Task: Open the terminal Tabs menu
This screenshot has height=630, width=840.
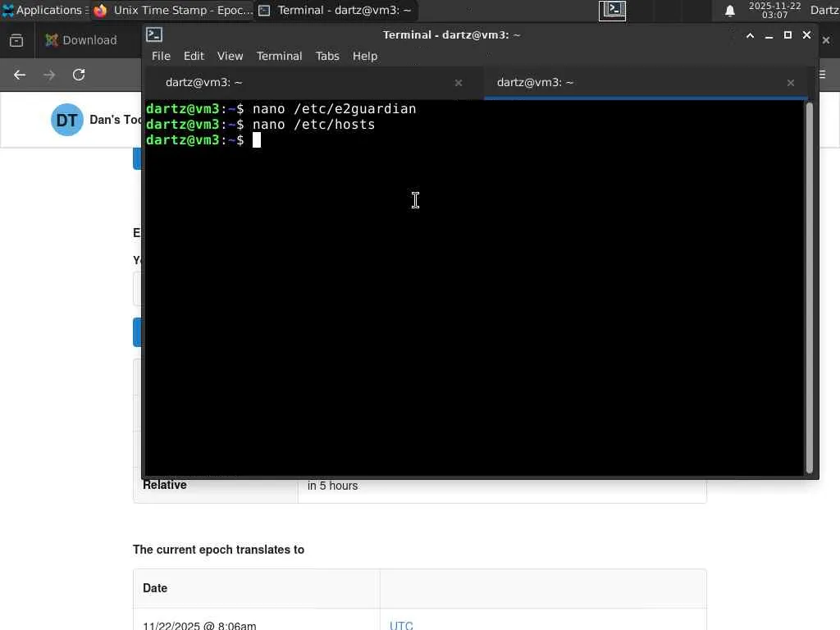Action: (327, 56)
